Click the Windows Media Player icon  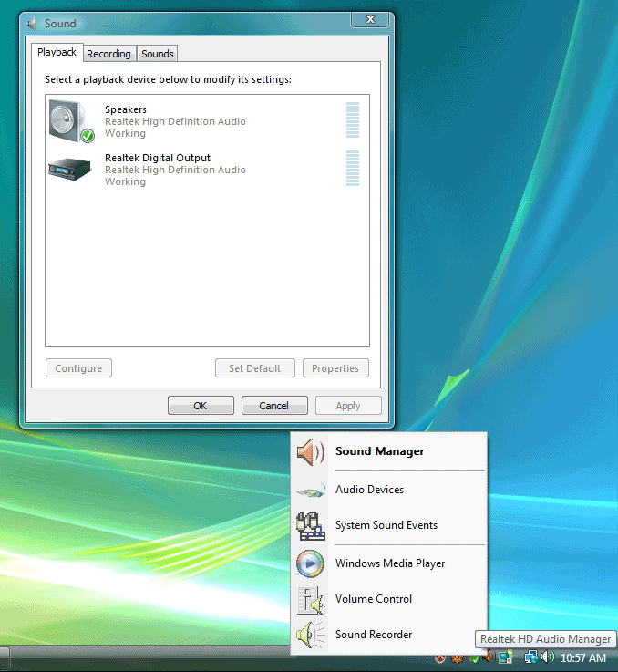click(x=310, y=563)
